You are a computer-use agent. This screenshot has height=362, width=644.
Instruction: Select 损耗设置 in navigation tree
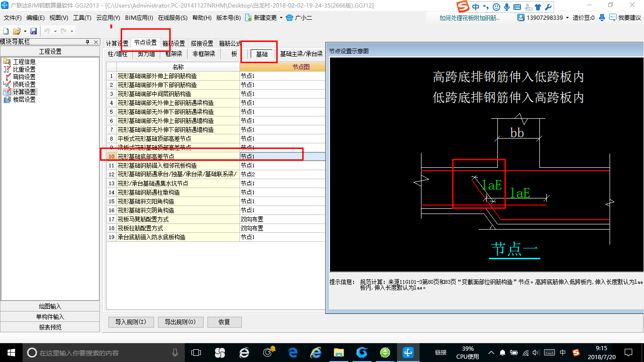point(24,84)
